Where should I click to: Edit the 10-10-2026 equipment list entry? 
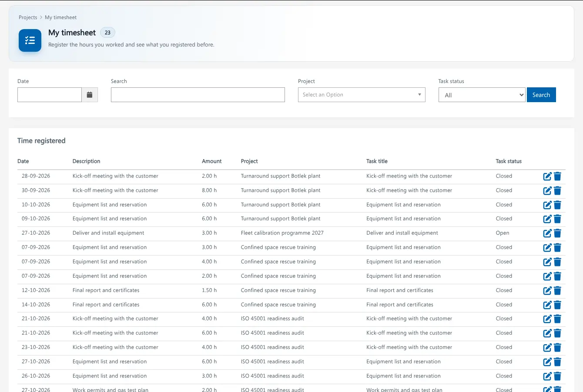547,205
